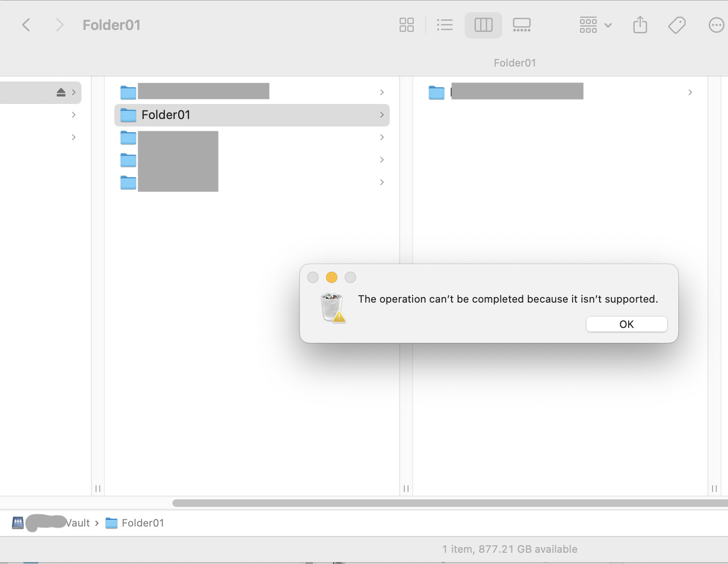Click the horizontal scrollbar thumb

[x=450, y=503]
